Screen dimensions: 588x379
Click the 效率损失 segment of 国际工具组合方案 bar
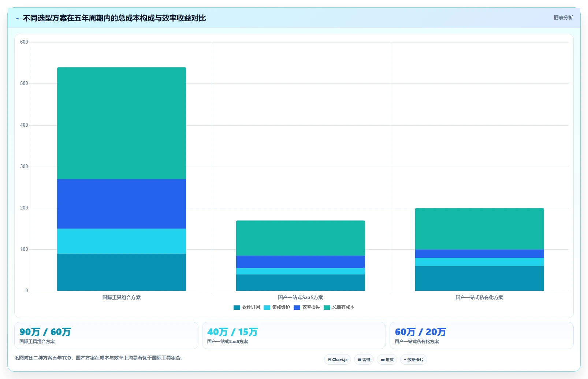pos(122,204)
